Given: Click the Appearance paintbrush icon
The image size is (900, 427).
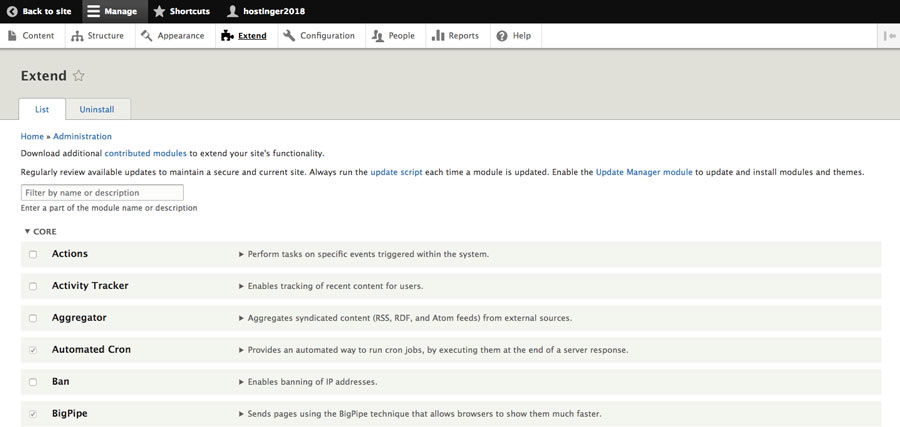Looking at the screenshot, I should [x=147, y=36].
